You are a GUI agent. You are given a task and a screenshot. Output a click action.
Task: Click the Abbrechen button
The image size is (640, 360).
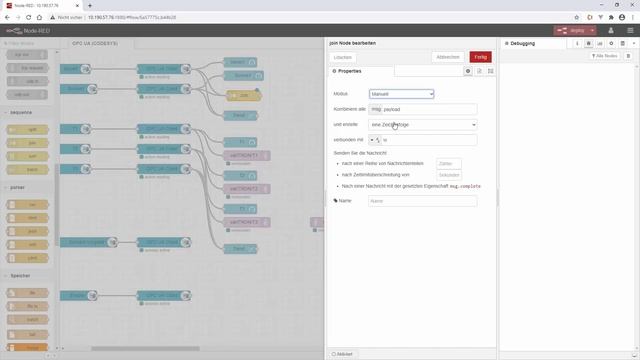coord(448,57)
